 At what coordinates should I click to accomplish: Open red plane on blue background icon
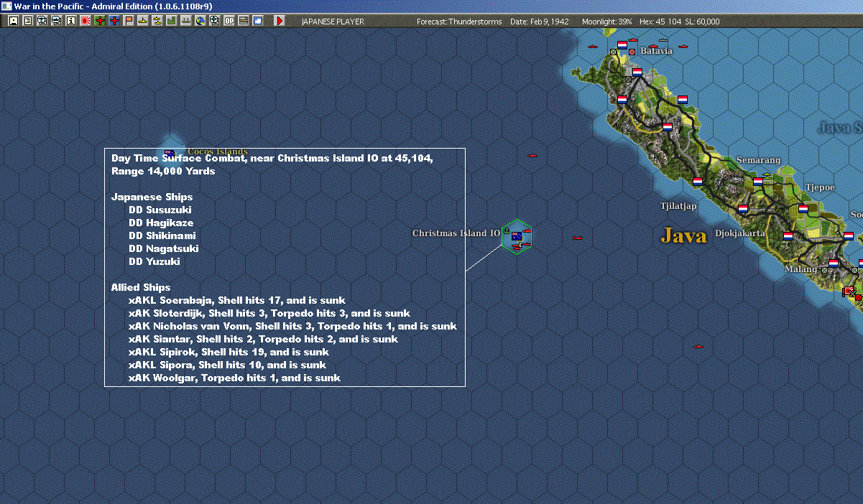pos(114,21)
